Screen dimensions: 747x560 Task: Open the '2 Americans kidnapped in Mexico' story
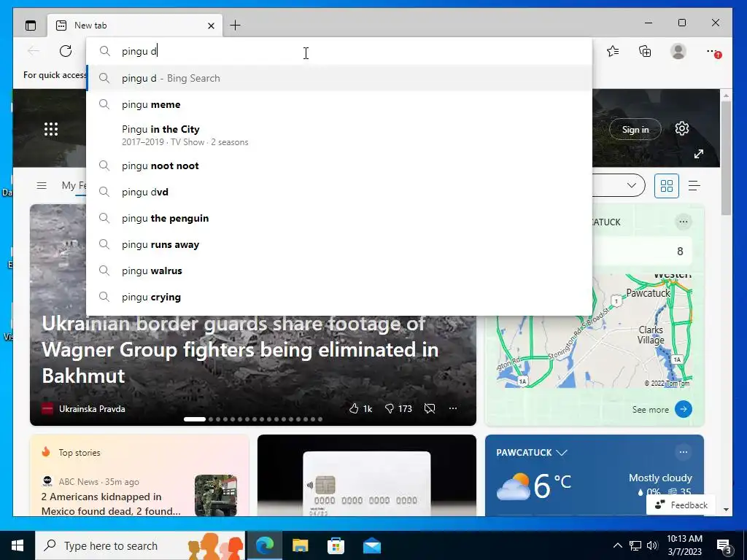pyautogui.click(x=111, y=504)
